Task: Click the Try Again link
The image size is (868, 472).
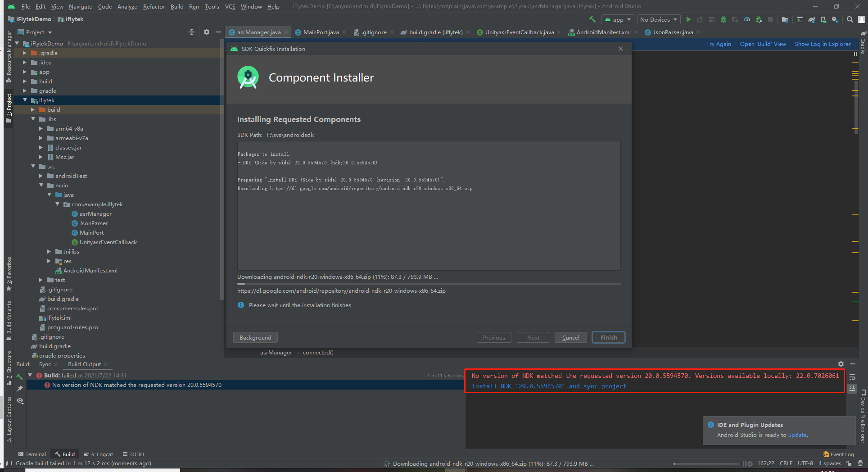Action: (x=719, y=44)
